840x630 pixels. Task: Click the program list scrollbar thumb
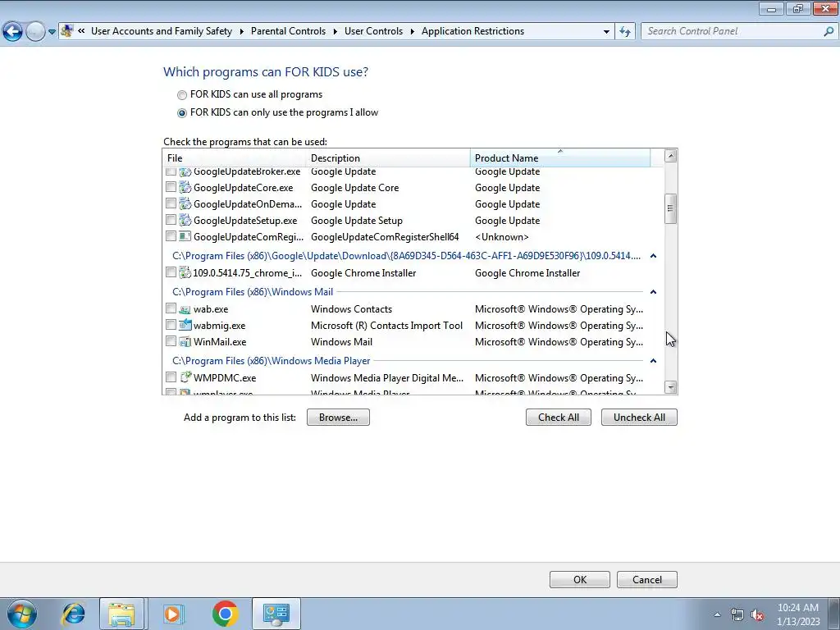[x=670, y=208]
